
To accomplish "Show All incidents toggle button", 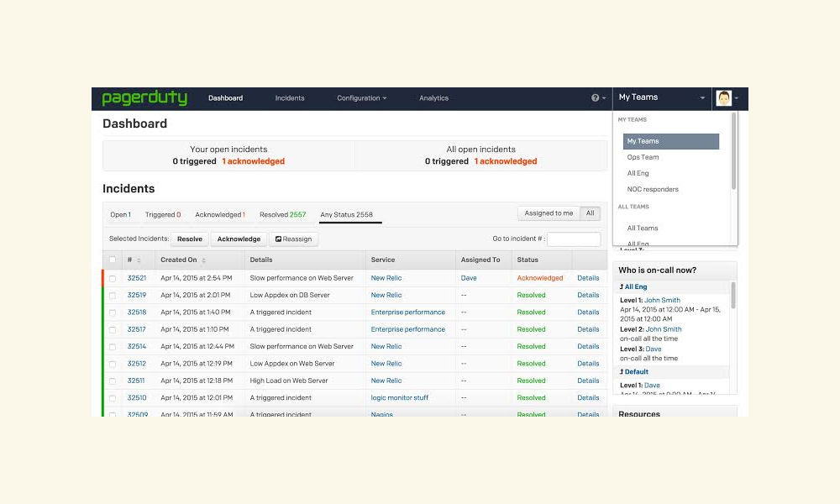I will pyautogui.click(x=591, y=213).
